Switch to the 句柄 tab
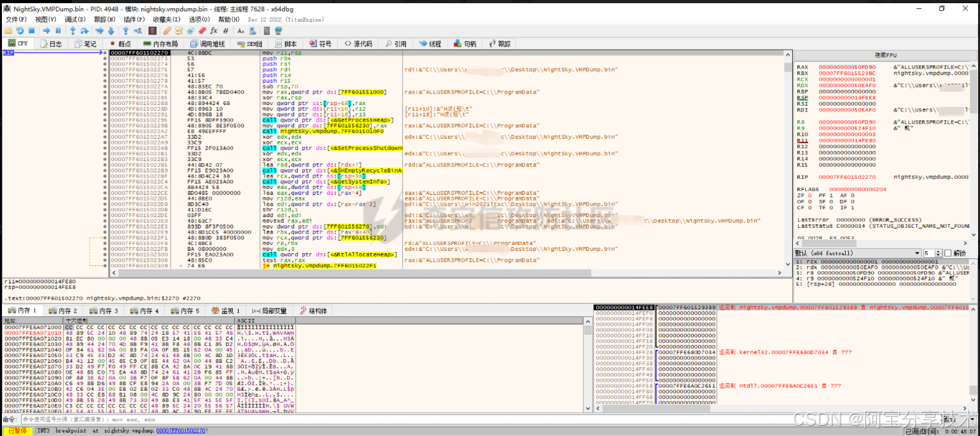The width and height of the screenshot is (980, 436). [x=465, y=44]
